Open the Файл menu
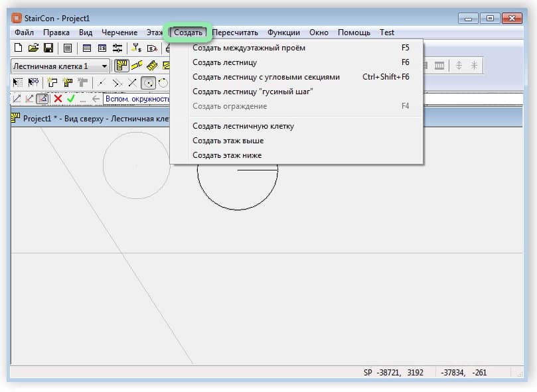This screenshot has height=392, width=537. click(x=24, y=32)
